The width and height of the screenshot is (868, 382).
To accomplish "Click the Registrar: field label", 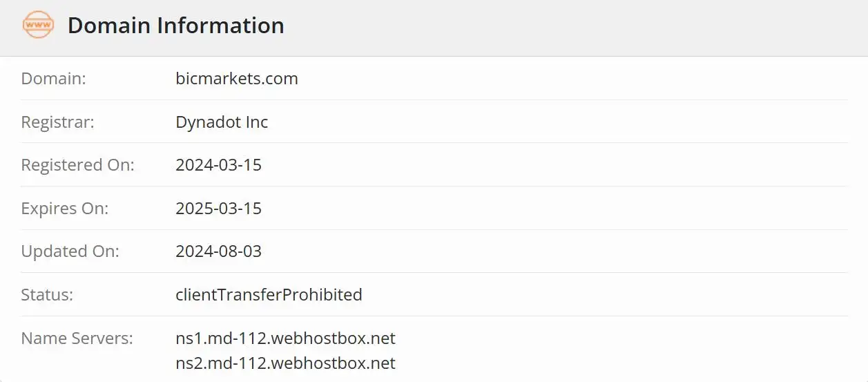I will click(57, 122).
